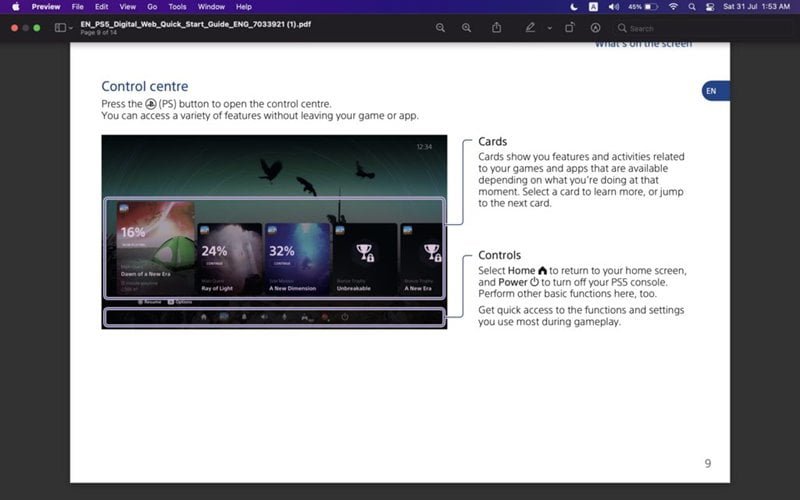Open the View menu
This screenshot has width=800, height=500.
click(x=128, y=7)
